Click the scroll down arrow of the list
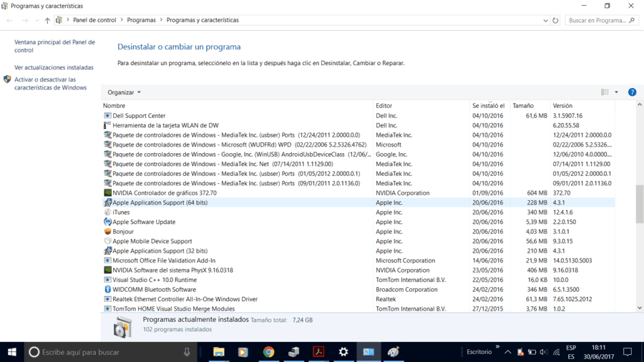 pos(640,308)
